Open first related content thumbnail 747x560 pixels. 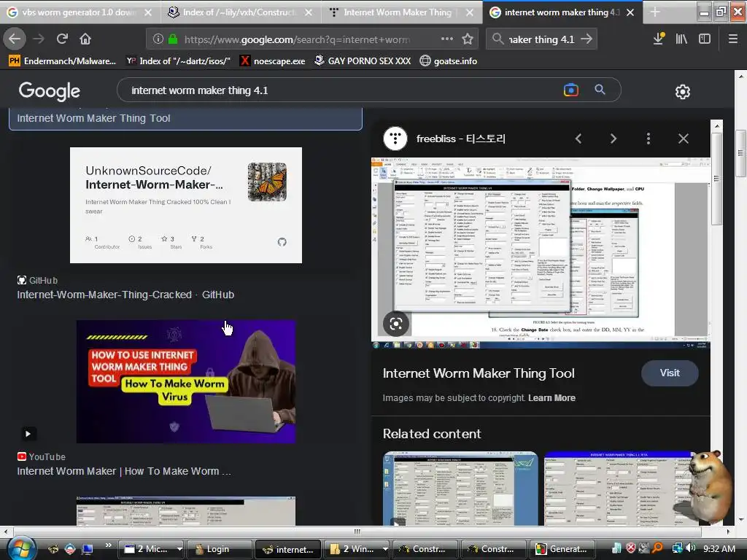460,489
